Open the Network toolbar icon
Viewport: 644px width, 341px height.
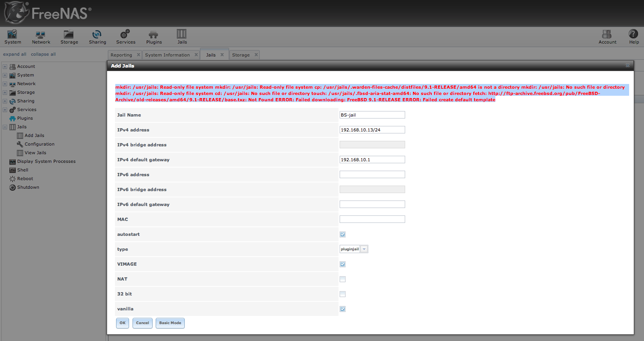point(41,37)
